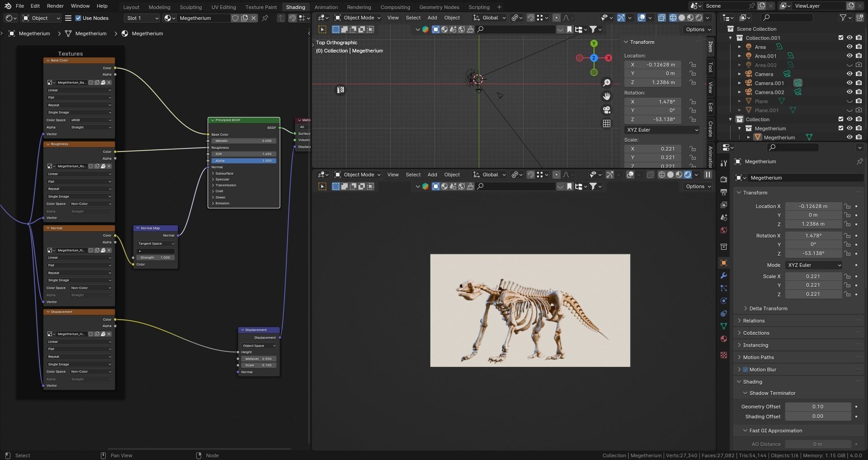
Task: Expand the Instancing panel
Action: (x=755, y=345)
